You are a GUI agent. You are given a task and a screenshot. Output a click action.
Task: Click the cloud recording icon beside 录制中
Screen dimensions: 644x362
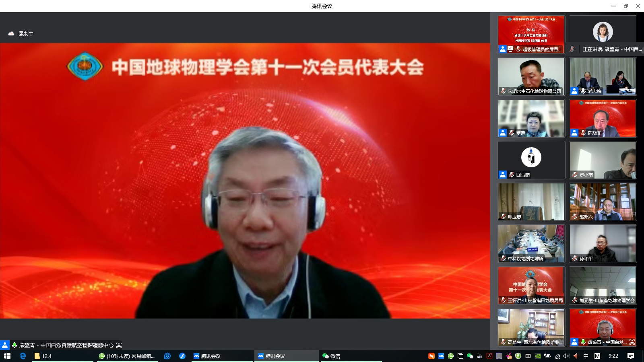[11, 34]
